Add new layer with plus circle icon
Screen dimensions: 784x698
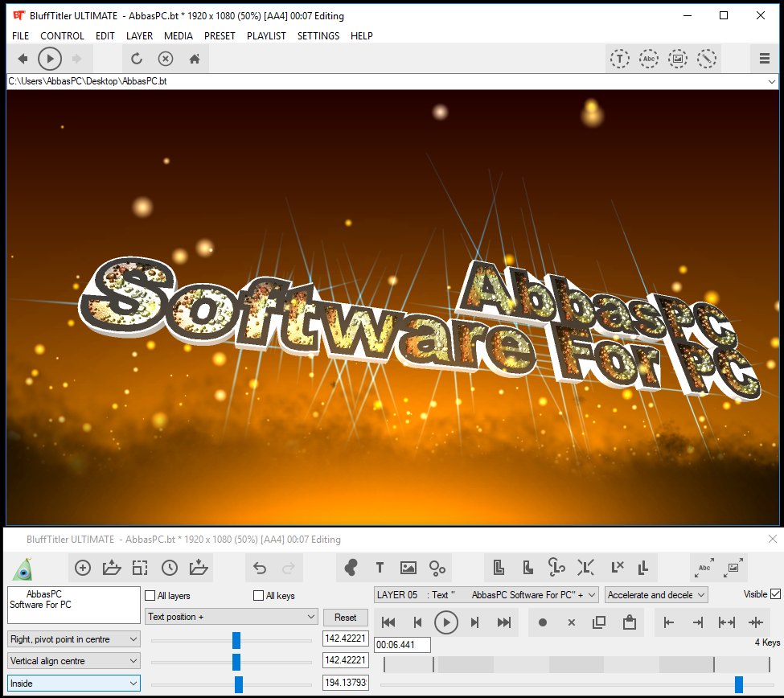83,568
